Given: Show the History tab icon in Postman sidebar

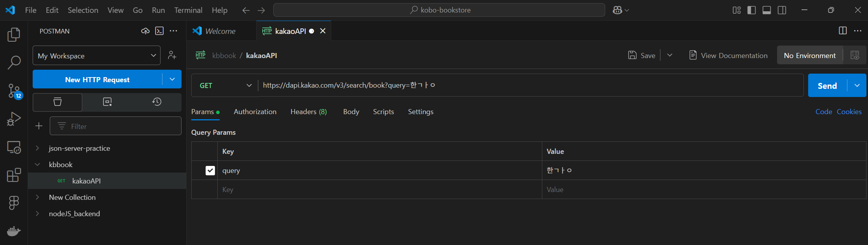Looking at the screenshot, I should (157, 102).
